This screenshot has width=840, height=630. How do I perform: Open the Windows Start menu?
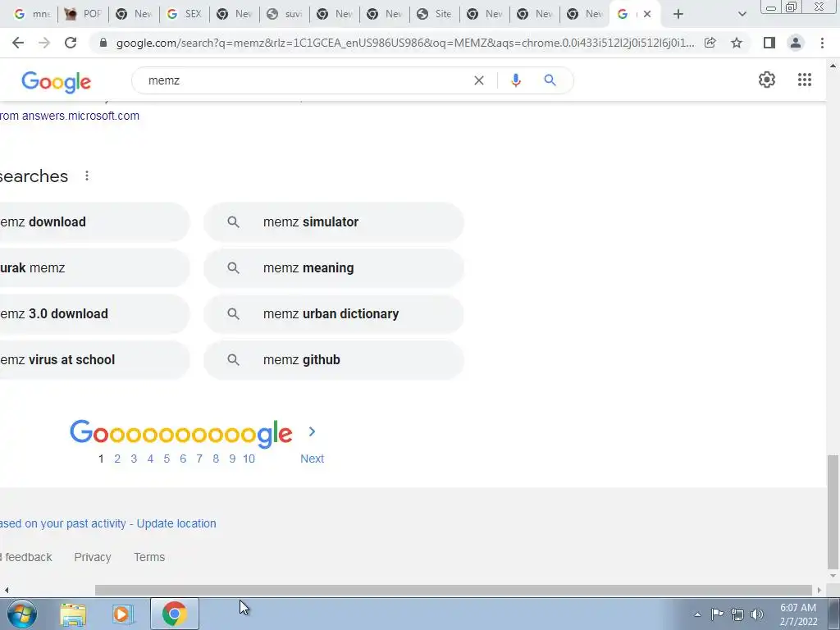click(22, 614)
